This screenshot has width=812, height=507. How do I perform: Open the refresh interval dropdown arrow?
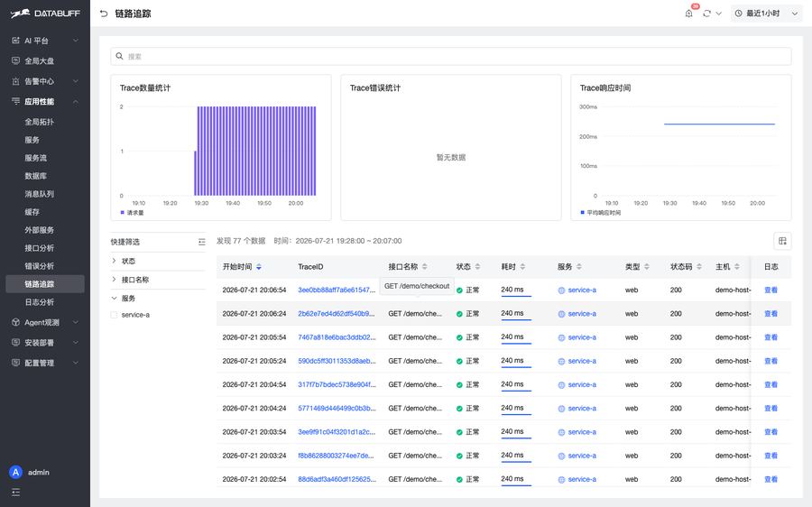[719, 14]
